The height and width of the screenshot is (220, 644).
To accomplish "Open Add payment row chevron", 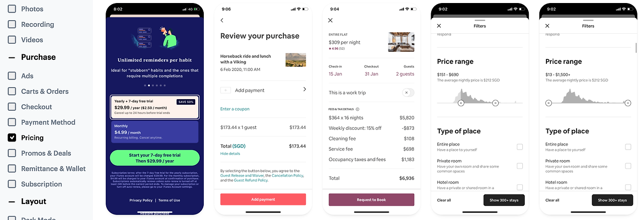I will point(304,90).
